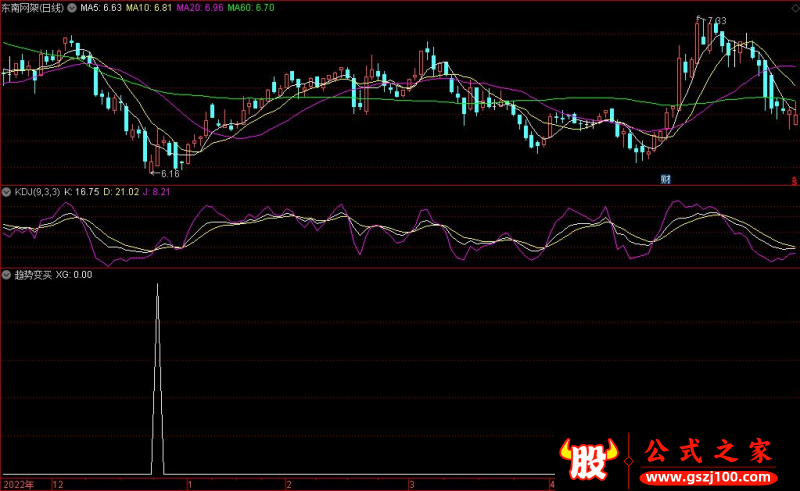Expand the 趋势买卖 indicator dropdown arrow
Screen dimensions: 800x491
(x=6, y=274)
